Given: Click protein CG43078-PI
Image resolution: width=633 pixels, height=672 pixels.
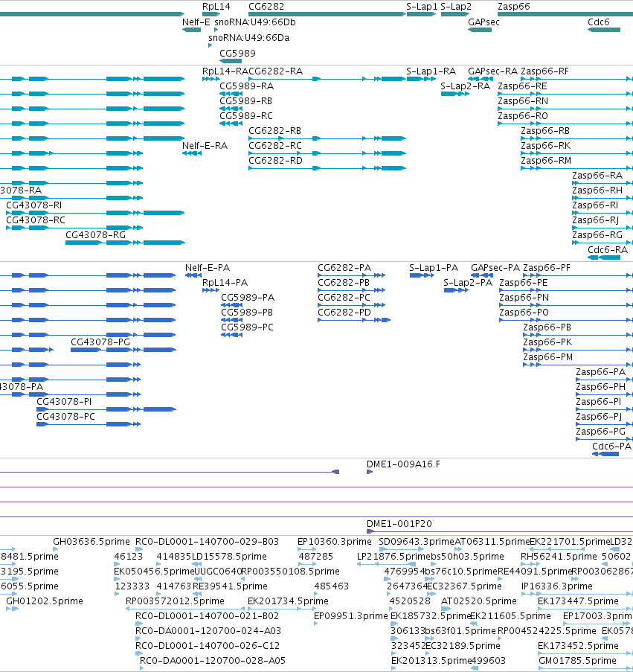Looking at the screenshot, I should click(64, 402).
